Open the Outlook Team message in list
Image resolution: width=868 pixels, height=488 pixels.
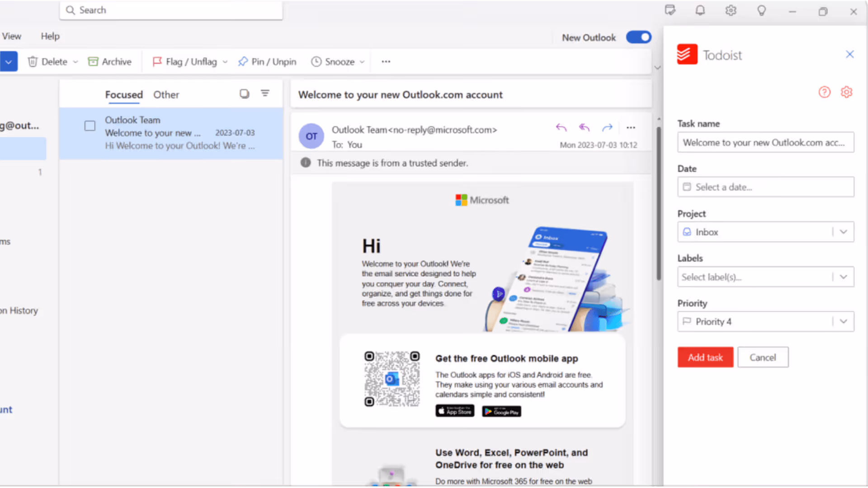(171, 133)
